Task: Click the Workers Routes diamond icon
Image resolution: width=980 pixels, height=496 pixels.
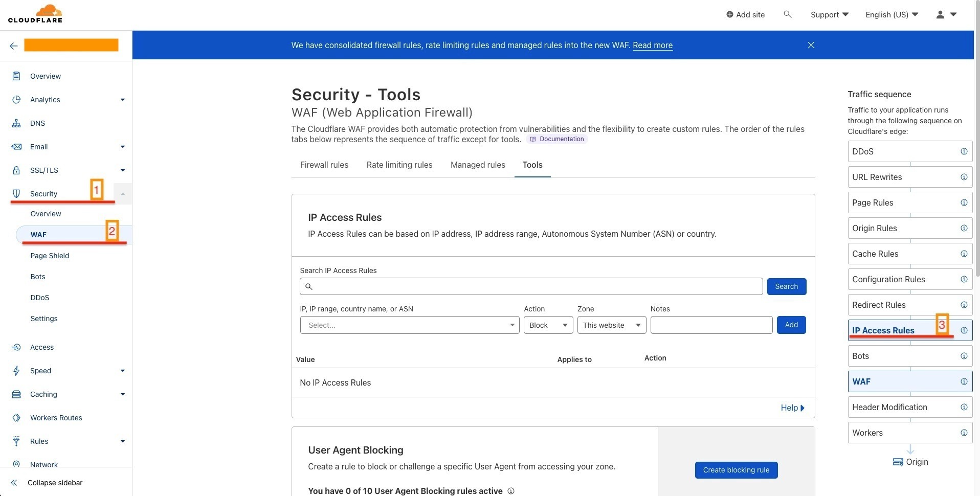Action: (x=16, y=418)
